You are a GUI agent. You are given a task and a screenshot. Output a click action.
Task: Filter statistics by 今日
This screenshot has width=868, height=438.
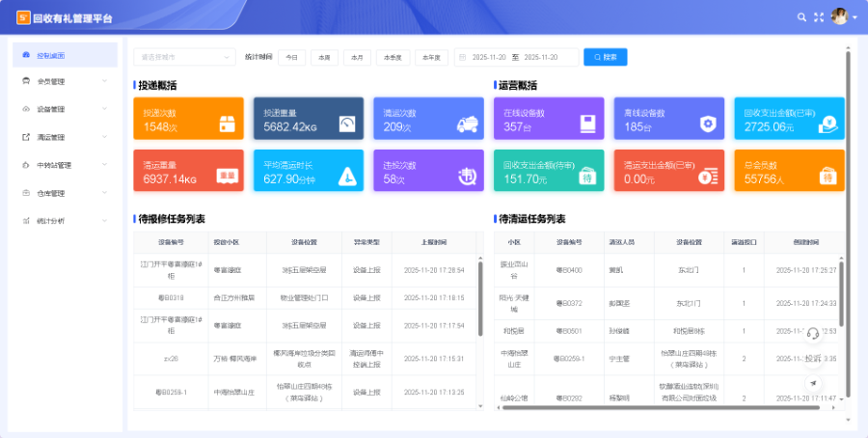291,58
